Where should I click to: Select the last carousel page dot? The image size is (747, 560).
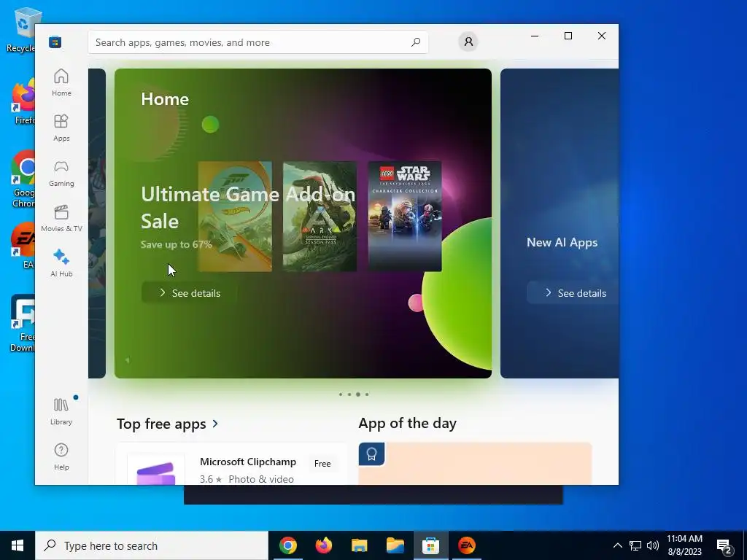[x=367, y=394]
